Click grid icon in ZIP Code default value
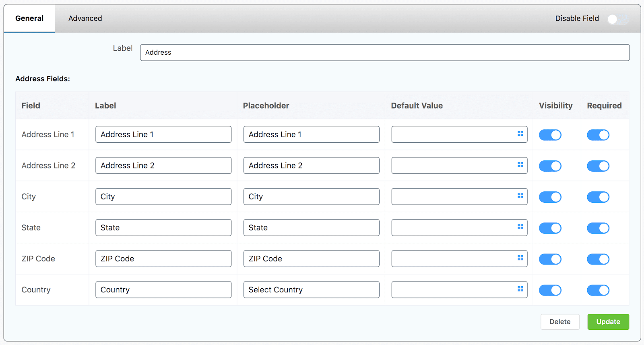 point(520,258)
